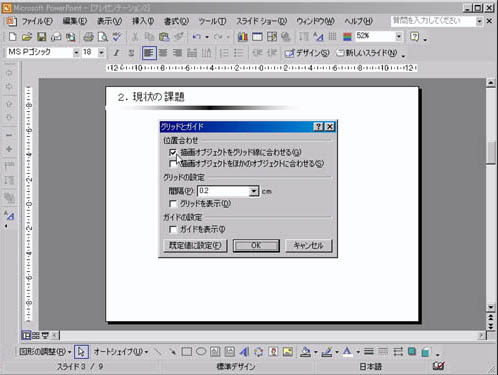498x375 pixels.
Task: Open the ファイル menu
Action: click(37, 21)
